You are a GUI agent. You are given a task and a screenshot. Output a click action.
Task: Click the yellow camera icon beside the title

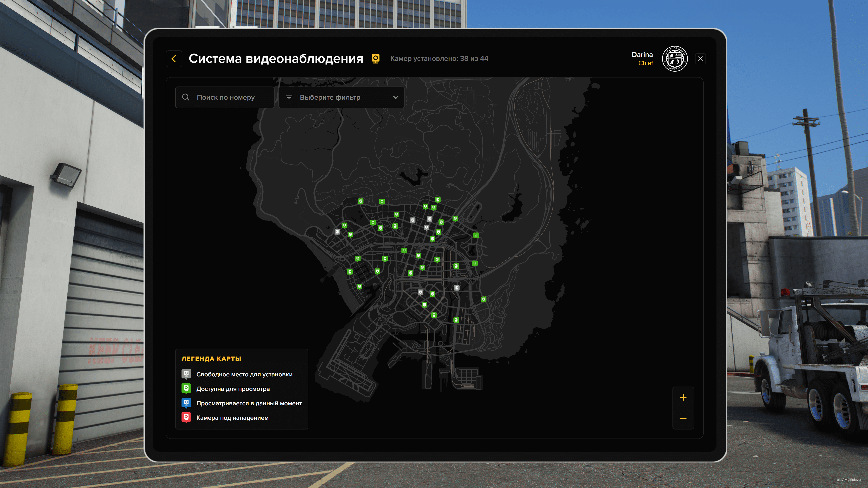point(375,59)
